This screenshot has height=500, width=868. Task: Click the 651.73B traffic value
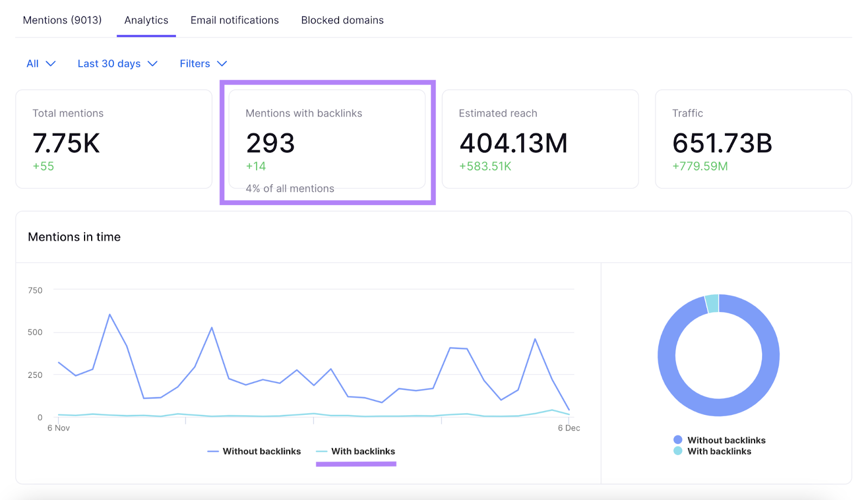pos(722,143)
